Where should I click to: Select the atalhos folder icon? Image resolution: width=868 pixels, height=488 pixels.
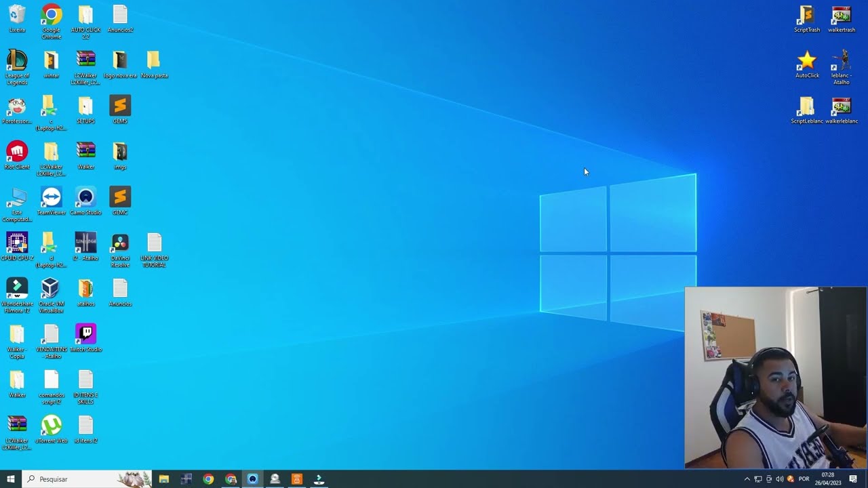point(85,292)
